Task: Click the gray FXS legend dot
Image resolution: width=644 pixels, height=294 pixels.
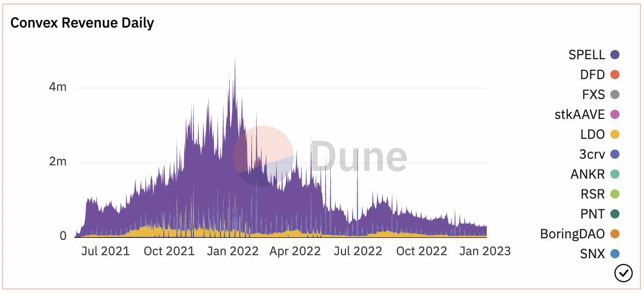Action: coord(615,95)
